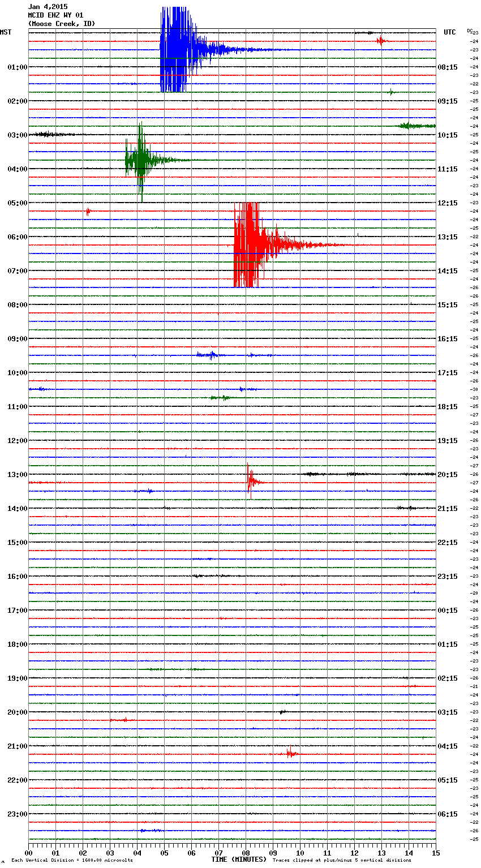The width and height of the screenshot is (481, 868).
Task: Click the '16:15' UTC time label
Action: [448, 339]
